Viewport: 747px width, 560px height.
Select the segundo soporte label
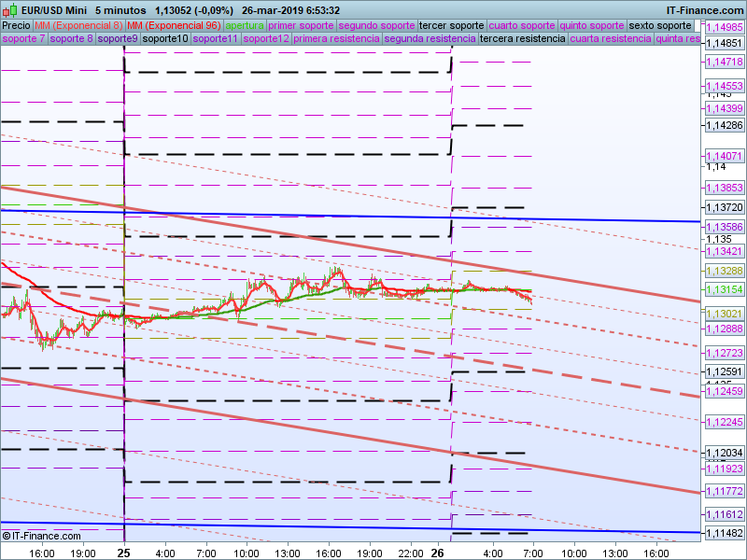click(x=375, y=24)
